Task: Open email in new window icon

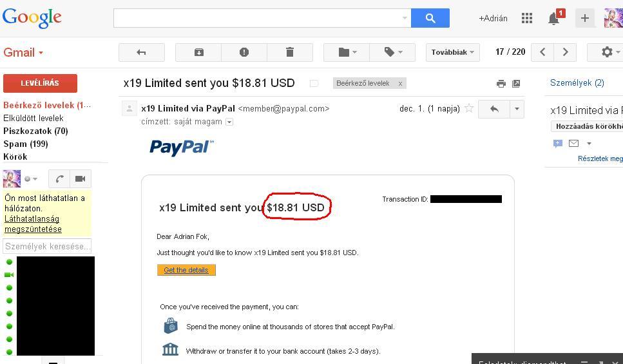Action: [516, 84]
